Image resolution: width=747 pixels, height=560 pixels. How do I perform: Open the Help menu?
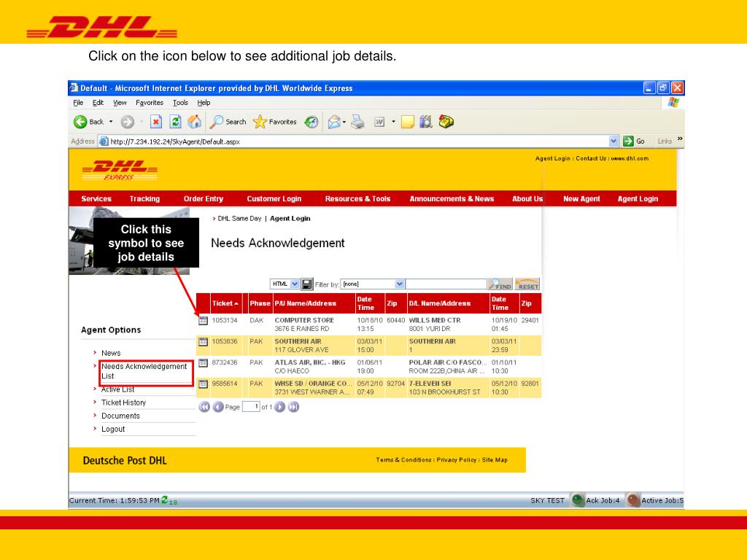point(204,103)
